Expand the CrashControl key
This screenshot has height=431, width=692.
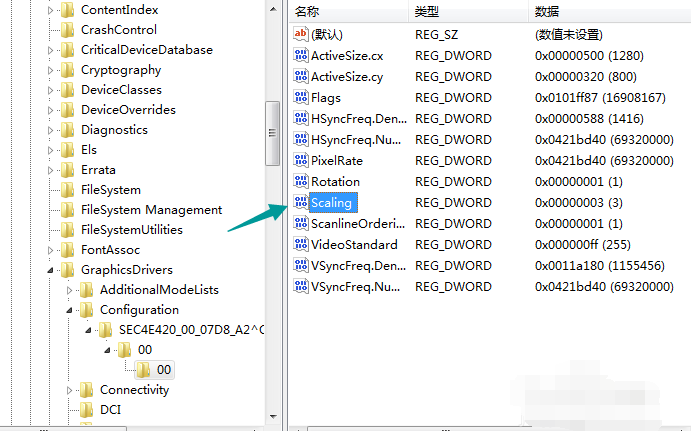coord(51,30)
